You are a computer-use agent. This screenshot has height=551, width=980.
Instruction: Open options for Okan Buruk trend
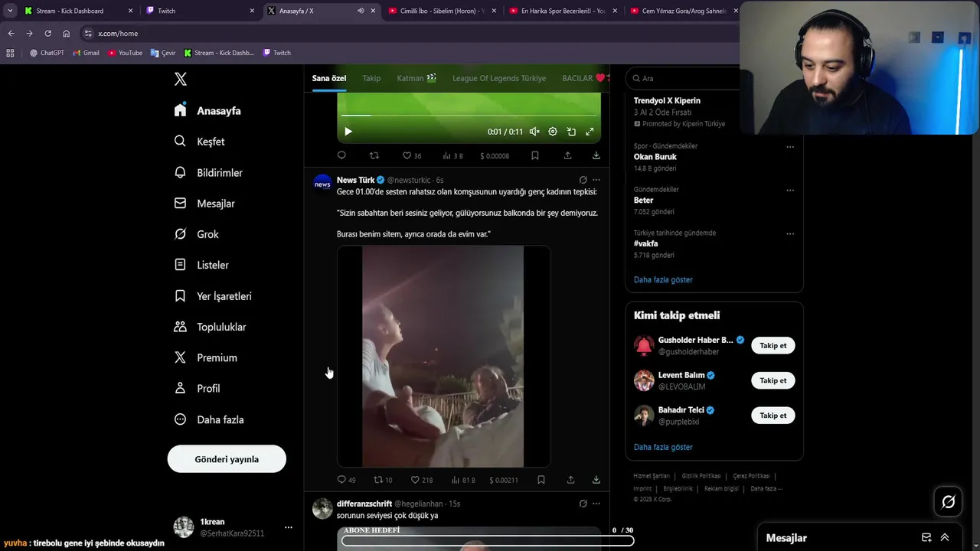point(790,147)
